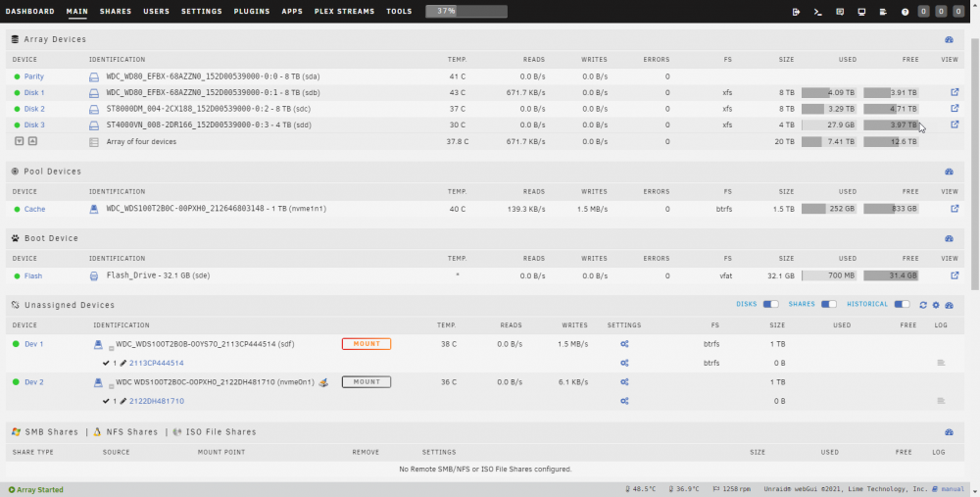Click the first notification counter badge

point(923,11)
